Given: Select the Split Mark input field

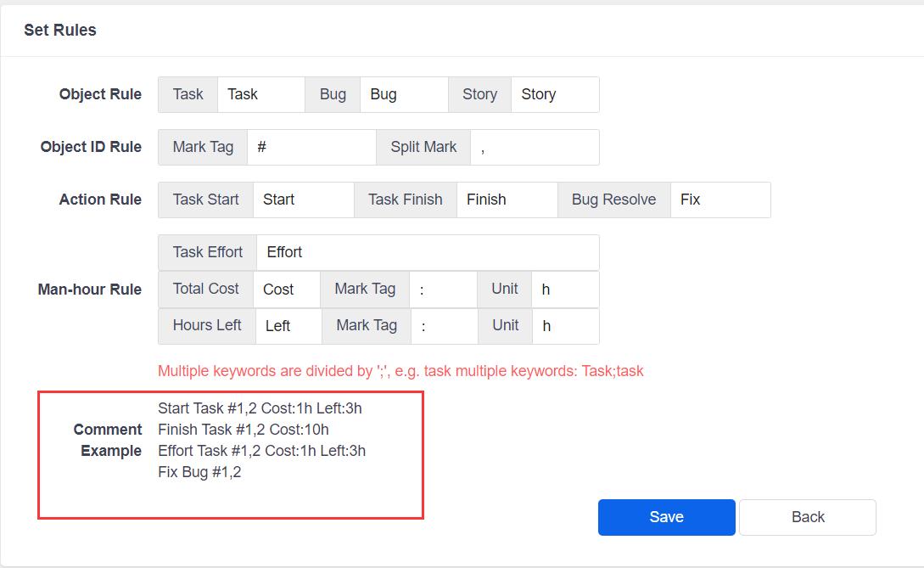Looking at the screenshot, I should click(x=535, y=147).
